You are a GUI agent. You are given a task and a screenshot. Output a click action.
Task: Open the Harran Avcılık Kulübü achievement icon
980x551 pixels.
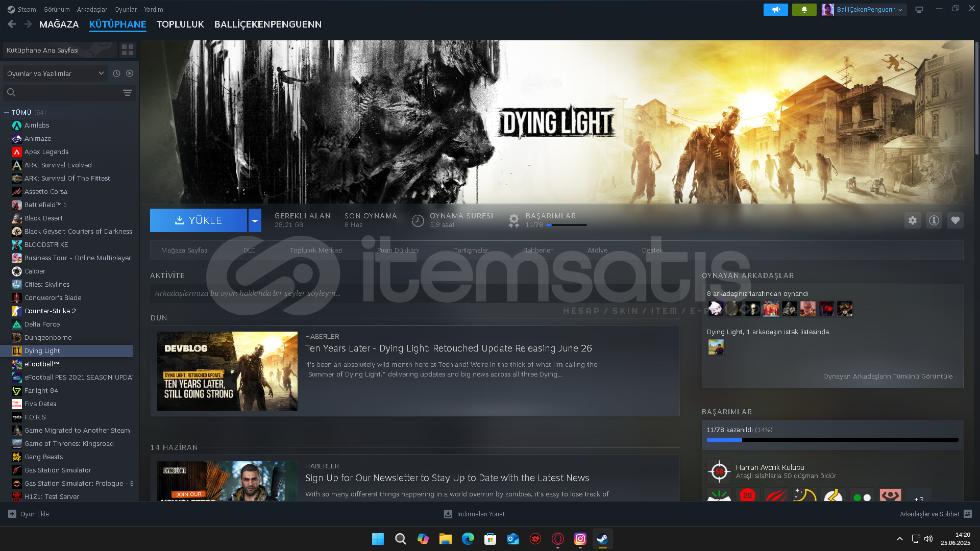tap(719, 471)
